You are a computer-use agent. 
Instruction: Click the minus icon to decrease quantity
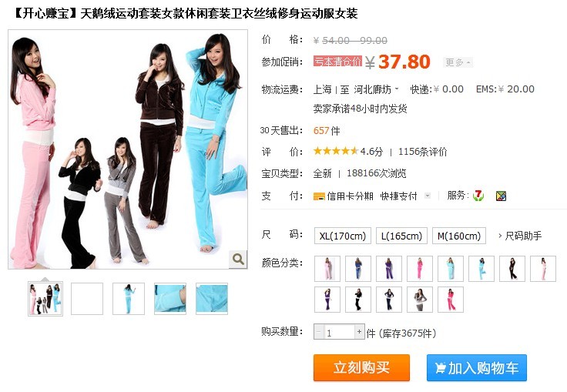click(x=319, y=332)
